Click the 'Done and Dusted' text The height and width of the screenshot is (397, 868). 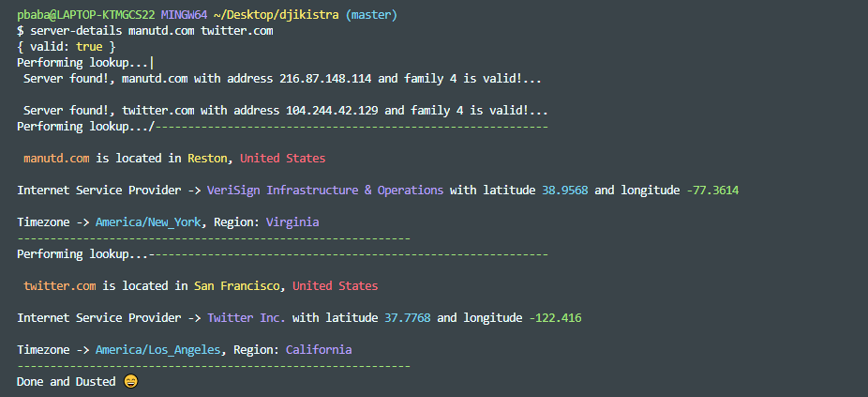pos(67,382)
